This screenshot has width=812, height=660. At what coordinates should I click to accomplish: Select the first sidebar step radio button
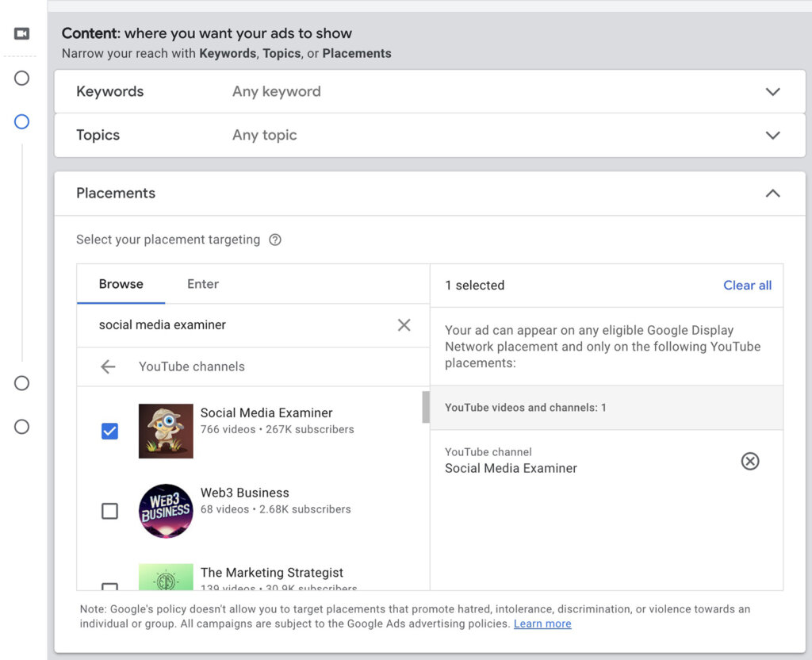(21, 78)
